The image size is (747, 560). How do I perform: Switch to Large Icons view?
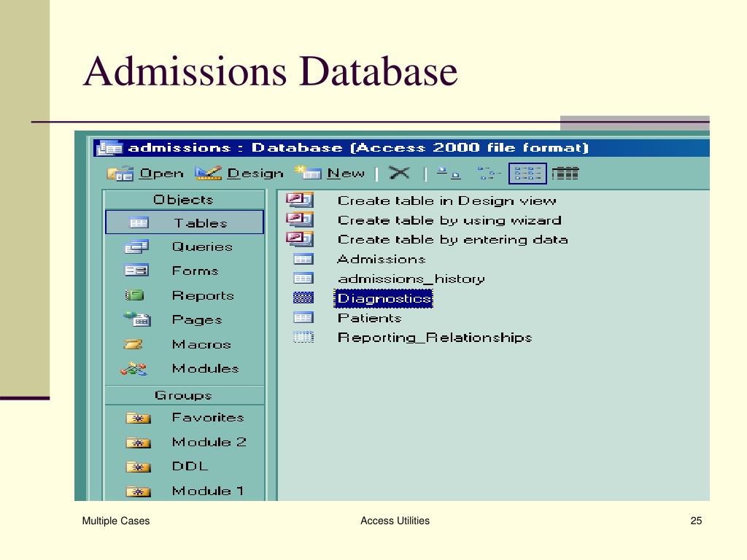tap(449, 174)
